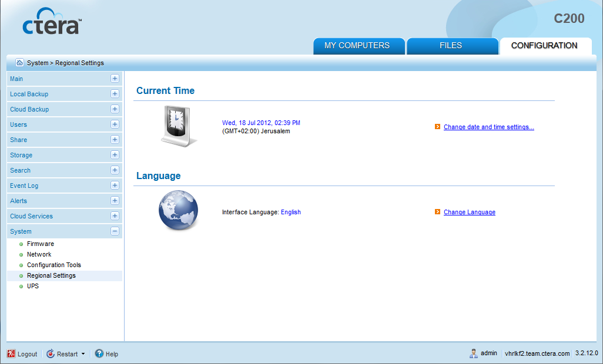Expand the Cloud Services section
Image resolution: width=603 pixels, height=364 pixels.
[115, 216]
